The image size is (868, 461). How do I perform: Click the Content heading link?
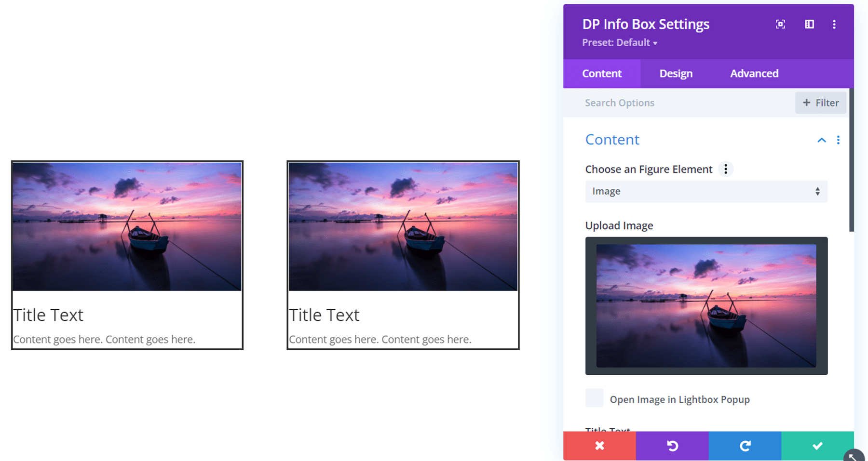coord(612,139)
